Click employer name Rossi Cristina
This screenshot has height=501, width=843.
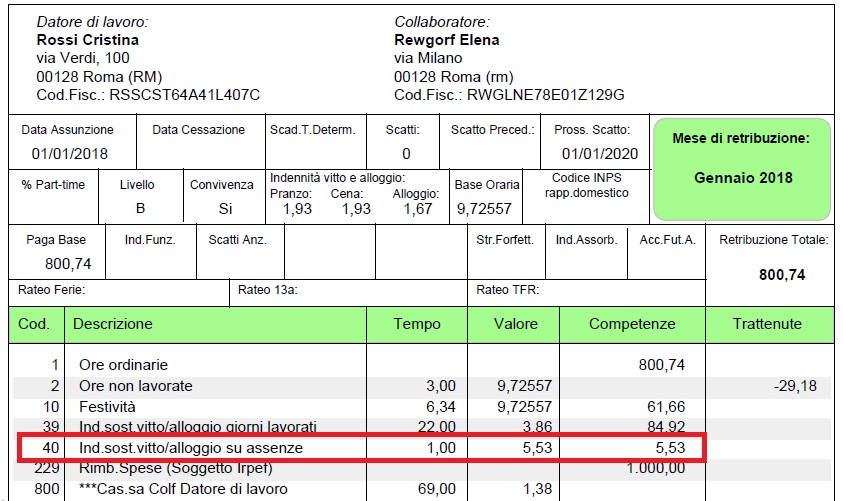click(x=87, y=40)
